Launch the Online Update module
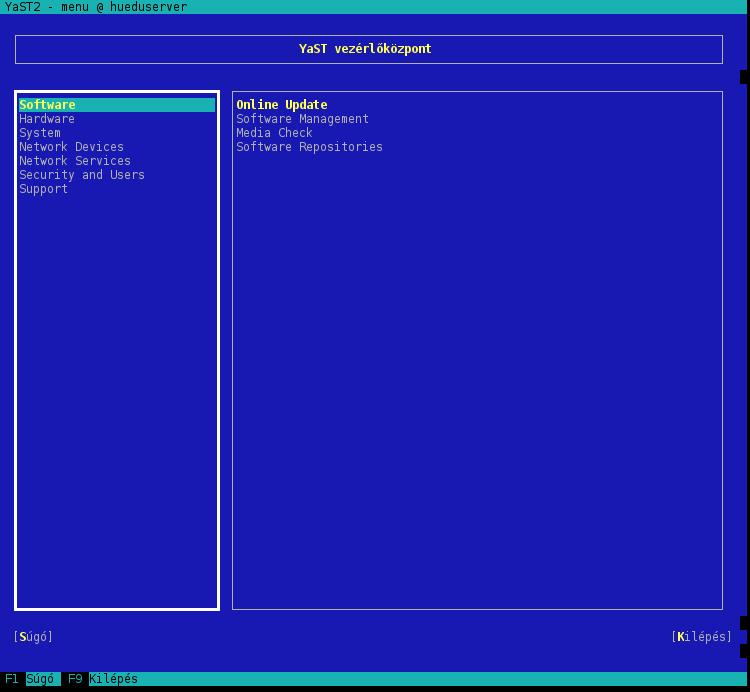 pyautogui.click(x=282, y=105)
